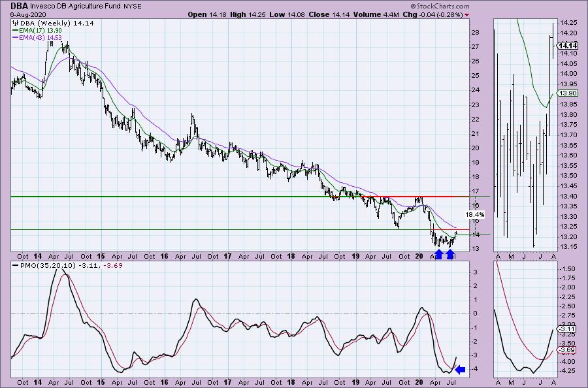
Task: Click the boxed 14.14 last-price tag
Action: (567, 46)
